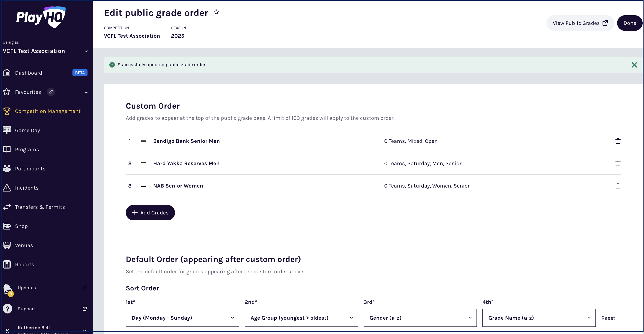Open View Public Grades link

580,23
